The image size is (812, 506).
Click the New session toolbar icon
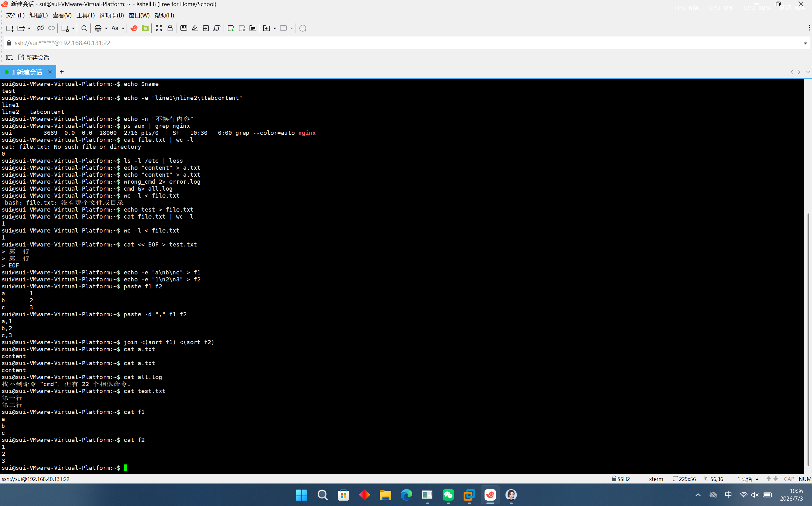click(x=10, y=29)
